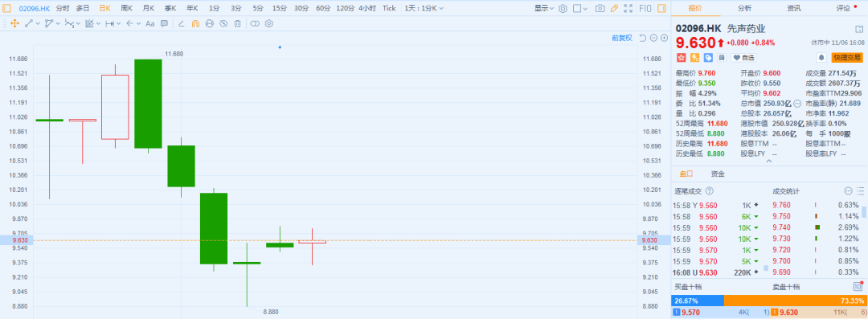Switch to the 周K chart period

(126, 8)
